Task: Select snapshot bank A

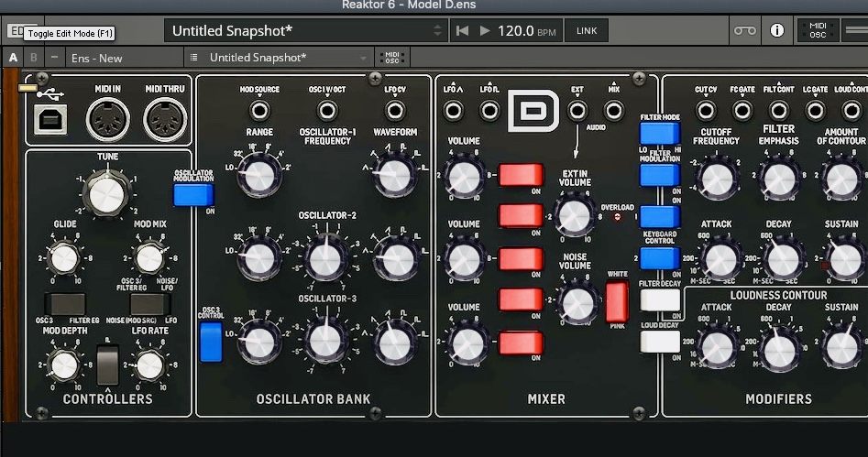Action: (13, 58)
